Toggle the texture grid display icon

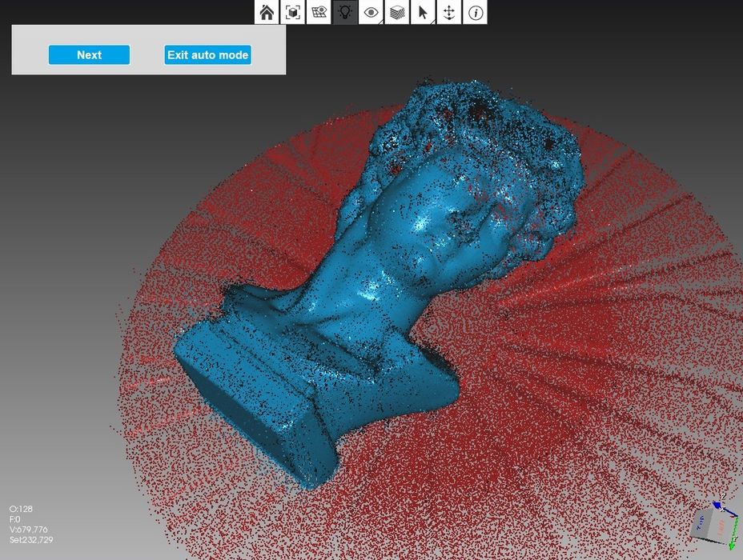point(319,12)
